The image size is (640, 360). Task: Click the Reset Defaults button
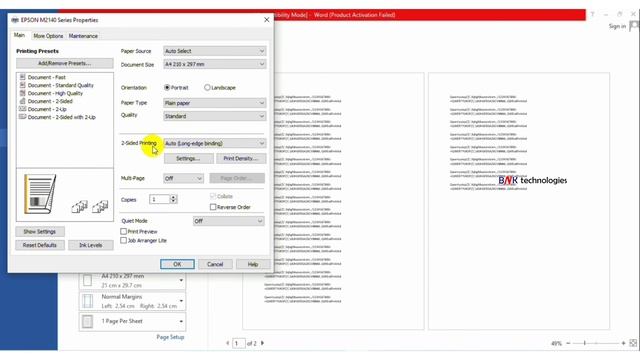[40, 245]
